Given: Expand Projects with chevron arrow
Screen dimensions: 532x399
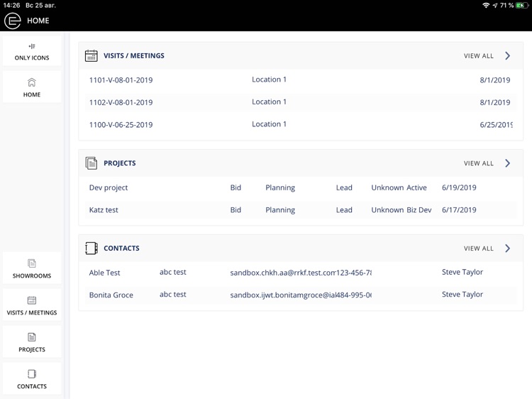Looking at the screenshot, I should tap(508, 163).
